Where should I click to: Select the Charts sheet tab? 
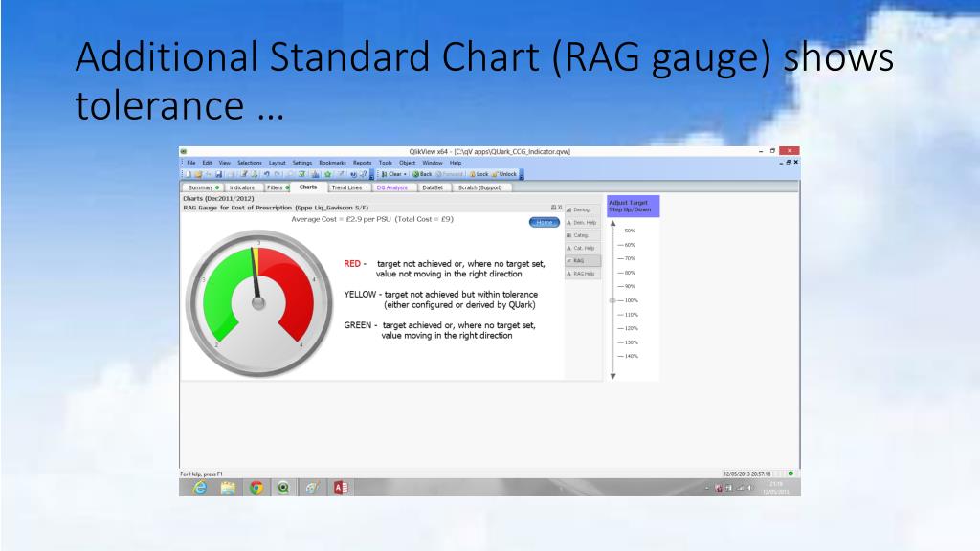308,187
